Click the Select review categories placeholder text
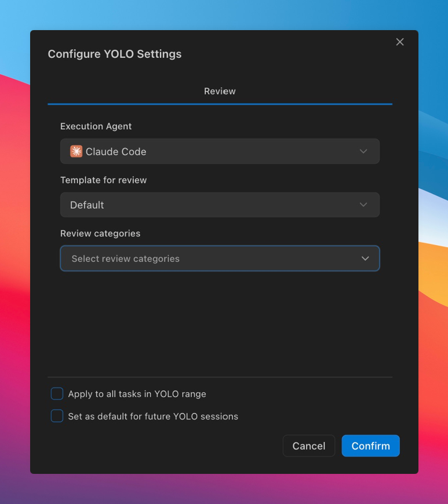The height and width of the screenshot is (504, 448). click(x=125, y=258)
